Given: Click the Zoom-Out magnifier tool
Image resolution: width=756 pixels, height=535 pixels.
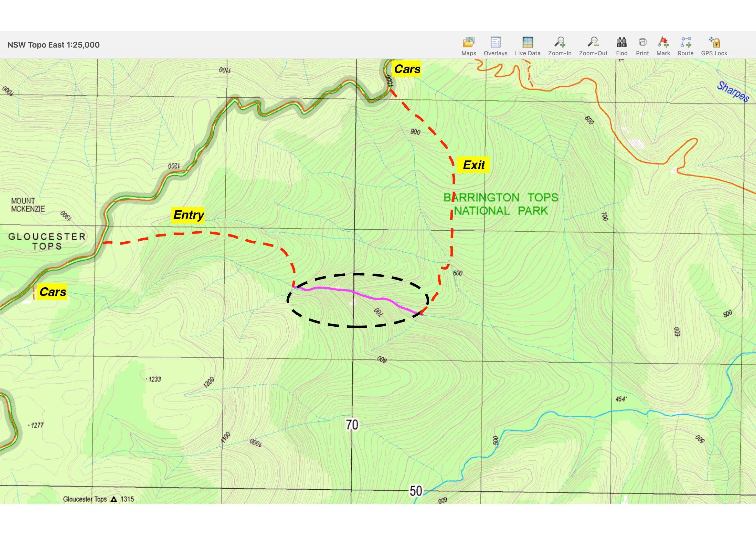Looking at the screenshot, I should pos(593,42).
